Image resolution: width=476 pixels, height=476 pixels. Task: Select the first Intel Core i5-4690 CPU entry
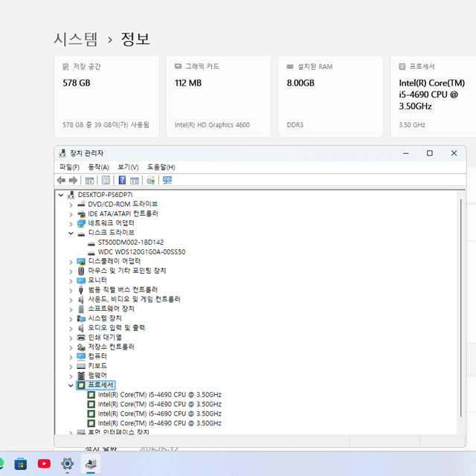[160, 395]
